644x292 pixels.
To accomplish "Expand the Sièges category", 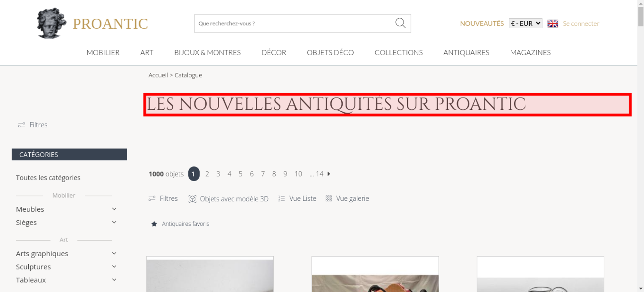I will [114, 222].
